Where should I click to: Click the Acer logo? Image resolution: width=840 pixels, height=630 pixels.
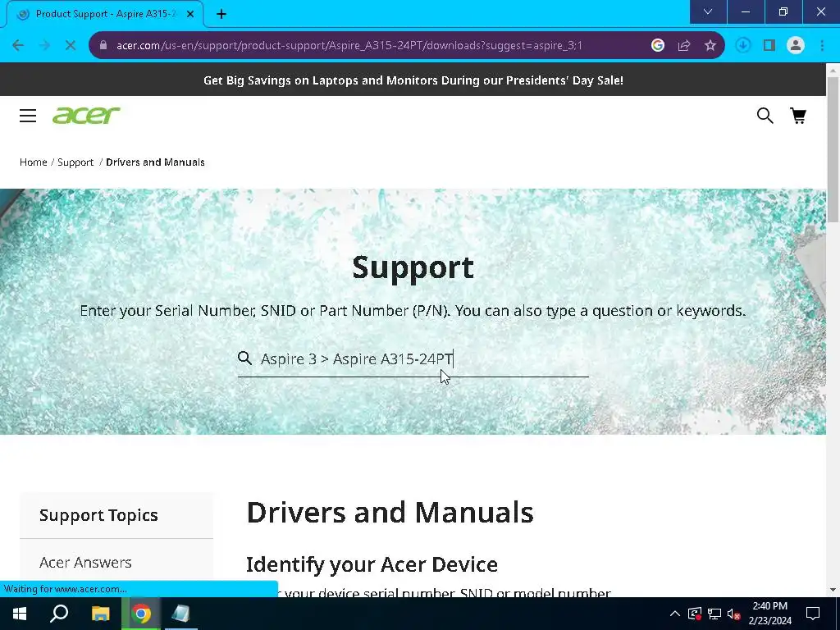click(86, 115)
